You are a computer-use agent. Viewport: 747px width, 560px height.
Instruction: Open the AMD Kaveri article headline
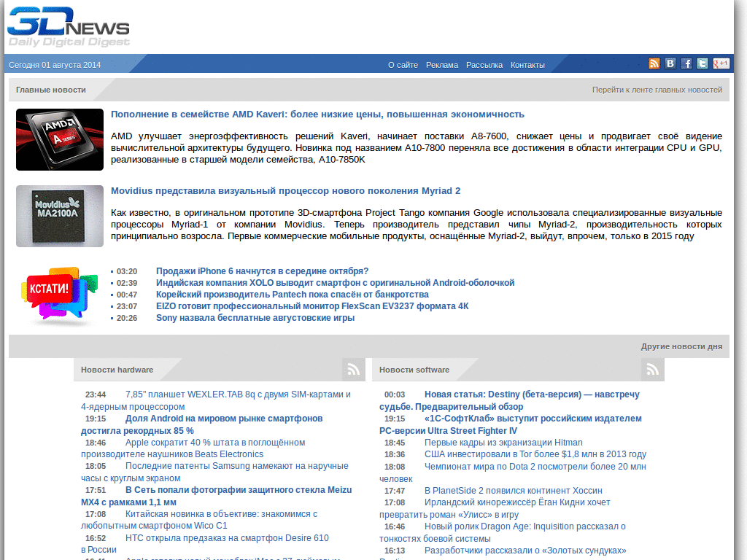pos(316,114)
